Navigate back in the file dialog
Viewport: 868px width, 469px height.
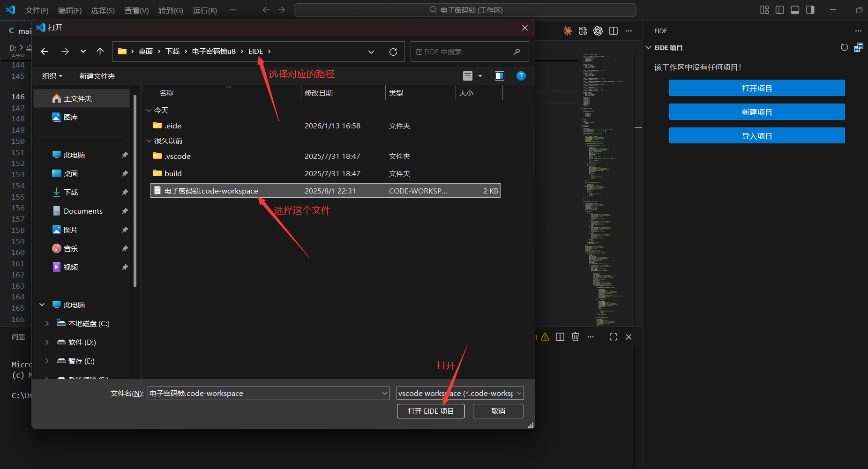45,52
